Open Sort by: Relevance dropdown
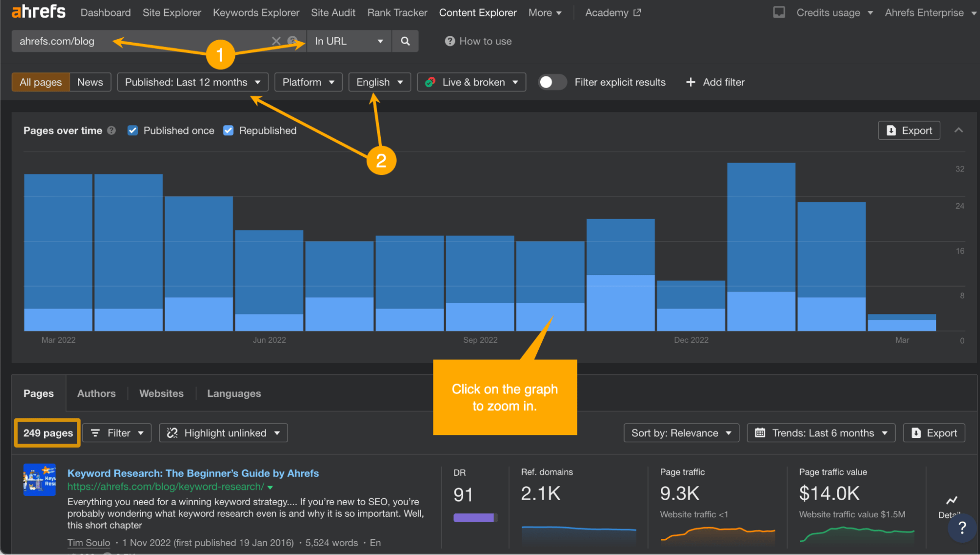This screenshot has width=980, height=555. pos(680,433)
